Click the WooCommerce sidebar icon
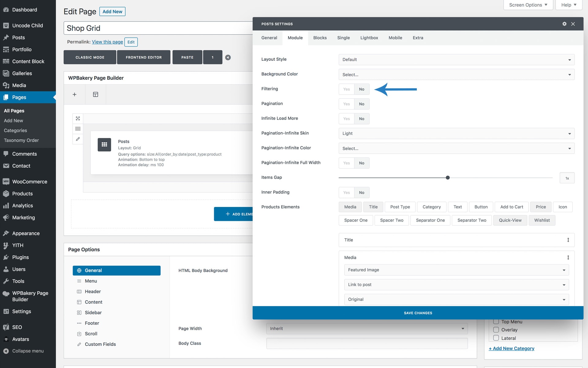Screen dimensions: 588x368 point(6,182)
